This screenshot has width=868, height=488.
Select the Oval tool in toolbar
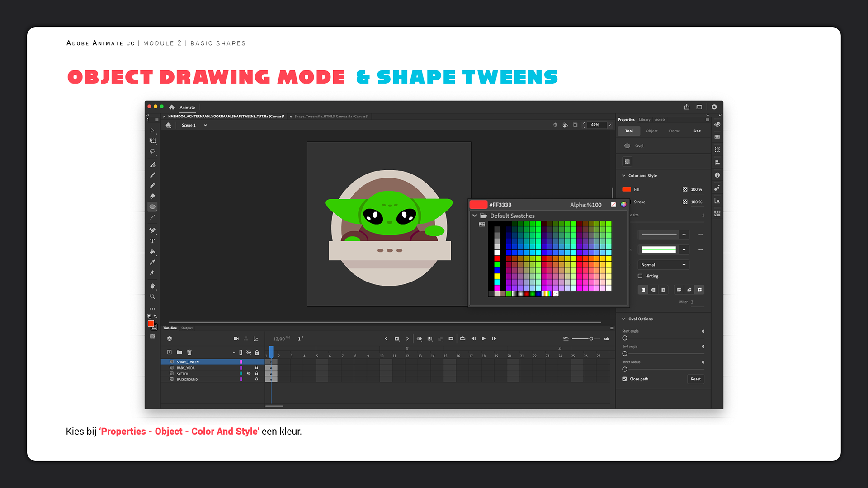point(152,207)
